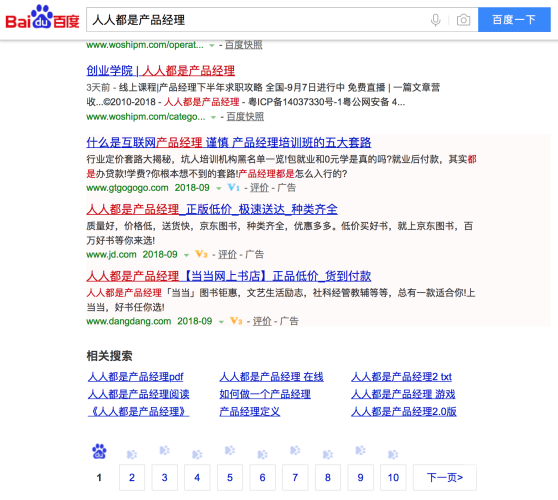The width and height of the screenshot is (558, 500).
Task: Click the www.gtgogogo.com green URL
Action: pos(127,188)
